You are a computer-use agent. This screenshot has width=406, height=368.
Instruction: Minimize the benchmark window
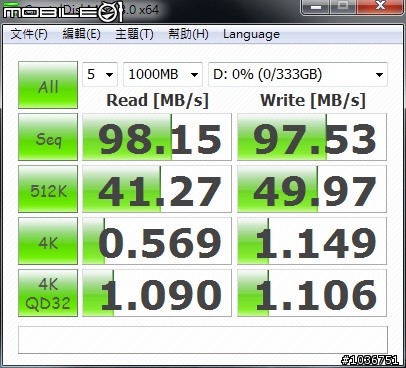315,7
